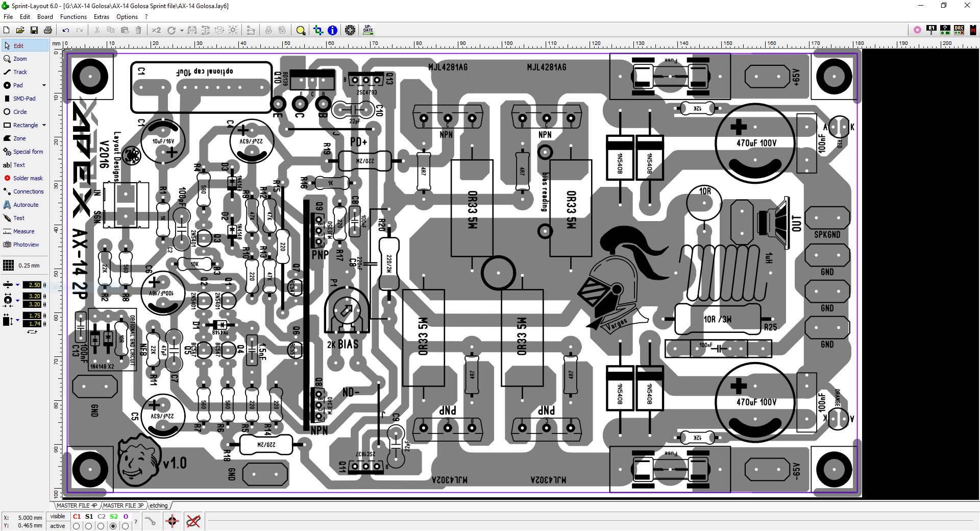Cut selection with the scissors icon
This screenshot has height=531, width=980.
point(97,31)
